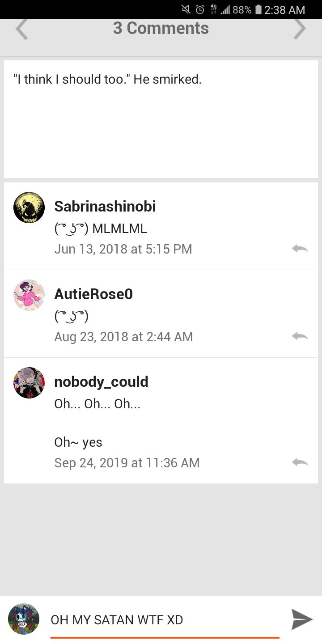Screen dimensions: 322x644
Task: Tap the 3 Comments header title
Action: (161, 28)
